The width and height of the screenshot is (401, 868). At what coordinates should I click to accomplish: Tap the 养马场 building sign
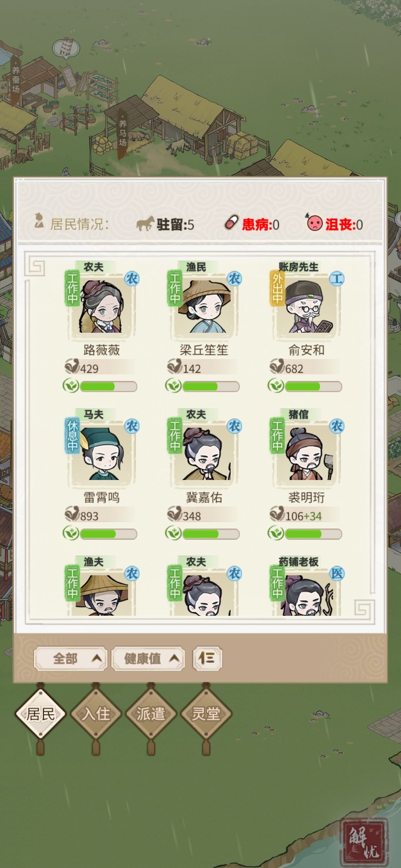(123, 132)
